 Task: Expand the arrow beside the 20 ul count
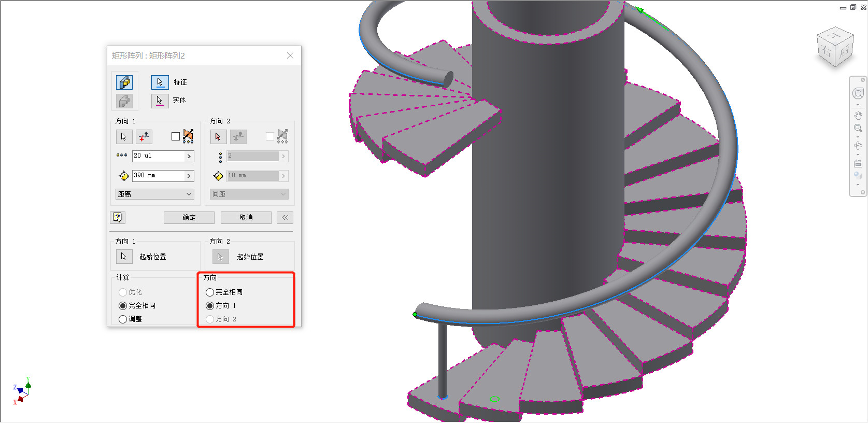189,156
